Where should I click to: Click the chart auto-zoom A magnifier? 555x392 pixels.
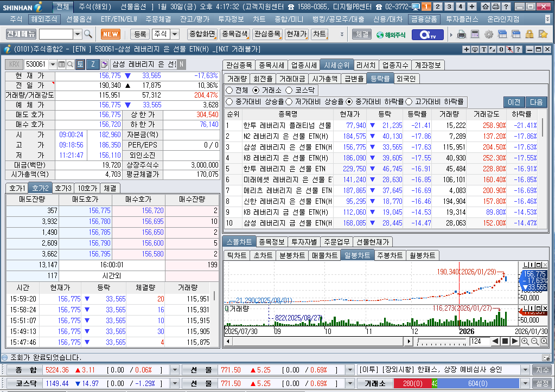[x=544, y=341]
